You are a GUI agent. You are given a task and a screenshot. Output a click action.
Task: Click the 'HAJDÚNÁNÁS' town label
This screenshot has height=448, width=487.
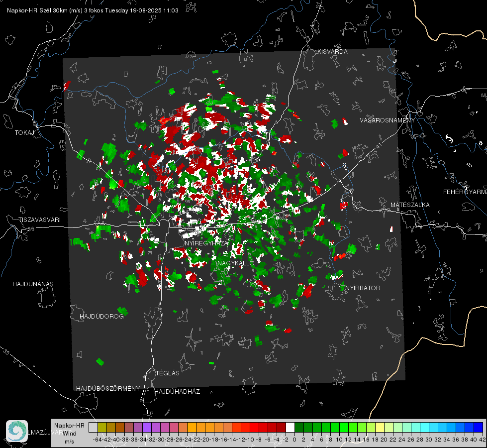coord(33,284)
